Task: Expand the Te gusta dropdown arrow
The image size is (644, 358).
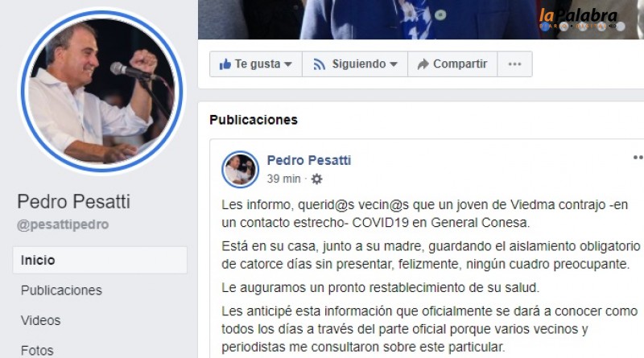Action: point(288,64)
